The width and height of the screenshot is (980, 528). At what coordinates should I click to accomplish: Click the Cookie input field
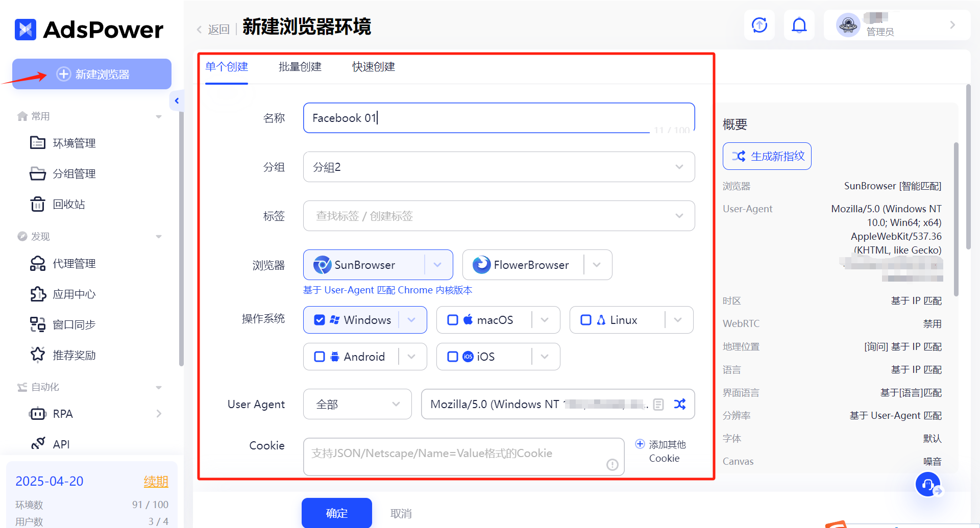pyautogui.click(x=463, y=457)
